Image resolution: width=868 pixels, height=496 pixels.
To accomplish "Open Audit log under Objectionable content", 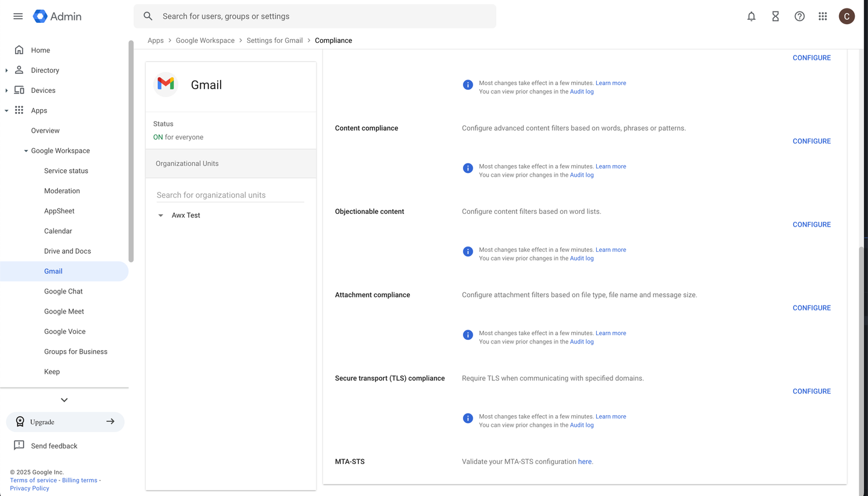I will click(582, 258).
